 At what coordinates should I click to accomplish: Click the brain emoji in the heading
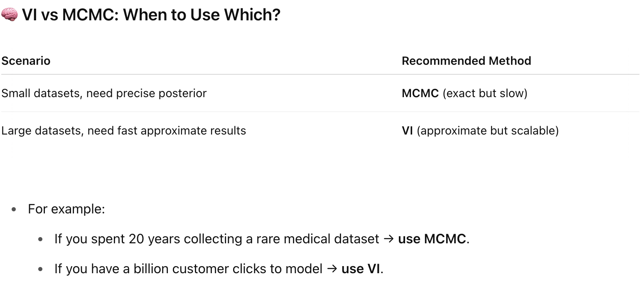(9, 15)
